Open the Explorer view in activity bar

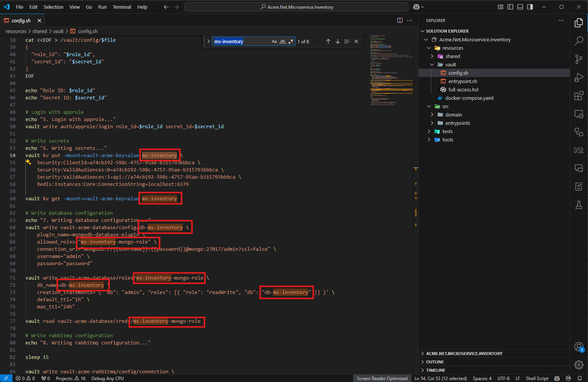579,23
